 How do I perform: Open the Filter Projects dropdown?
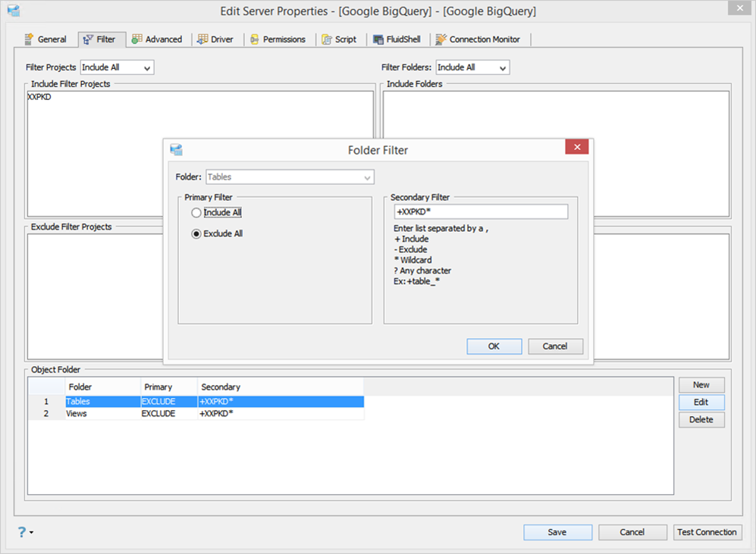tap(118, 67)
